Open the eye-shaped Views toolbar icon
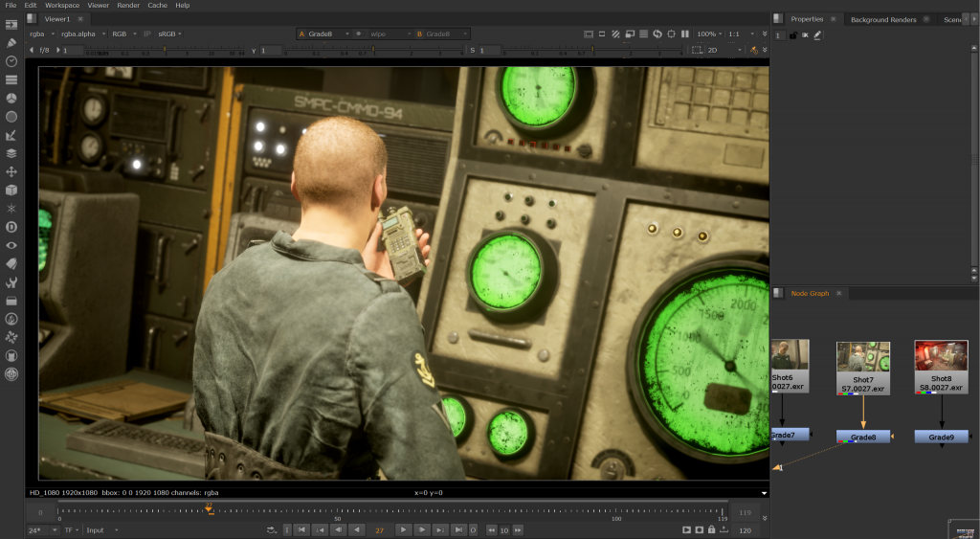 11,245
